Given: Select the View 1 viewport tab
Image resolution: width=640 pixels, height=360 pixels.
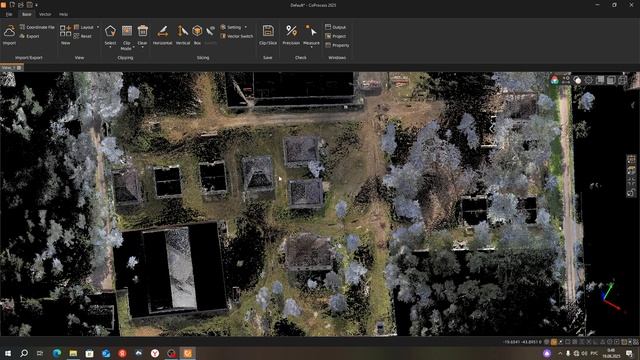Looking at the screenshot, I should pos(11,68).
